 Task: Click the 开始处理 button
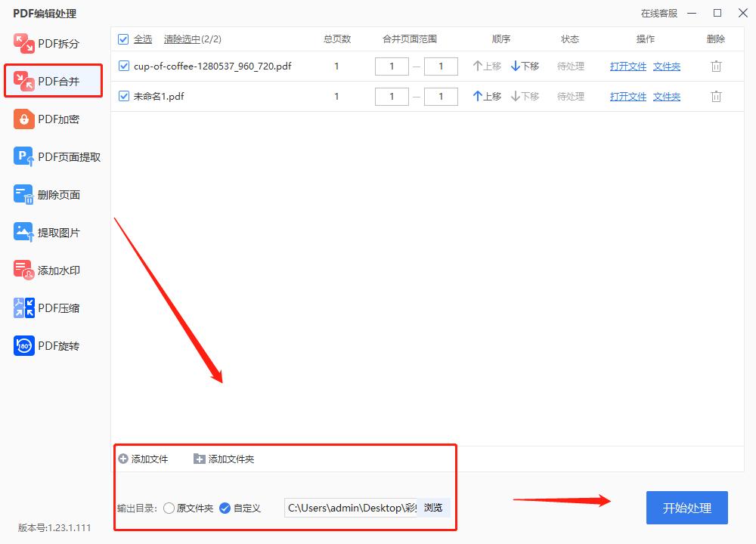[x=687, y=508]
